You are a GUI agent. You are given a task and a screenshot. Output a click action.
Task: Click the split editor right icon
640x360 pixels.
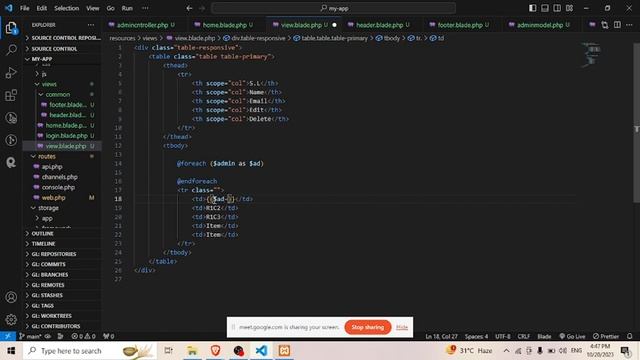point(617,25)
